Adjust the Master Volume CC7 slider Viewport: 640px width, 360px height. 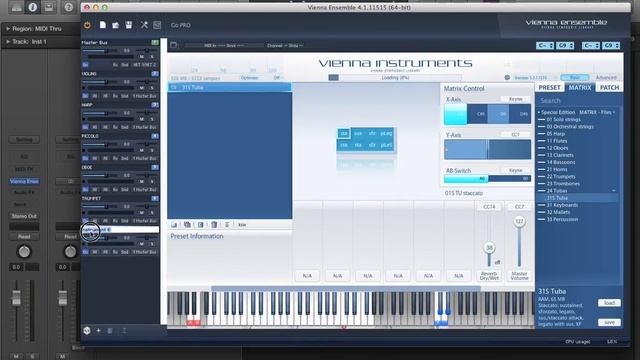[519, 222]
